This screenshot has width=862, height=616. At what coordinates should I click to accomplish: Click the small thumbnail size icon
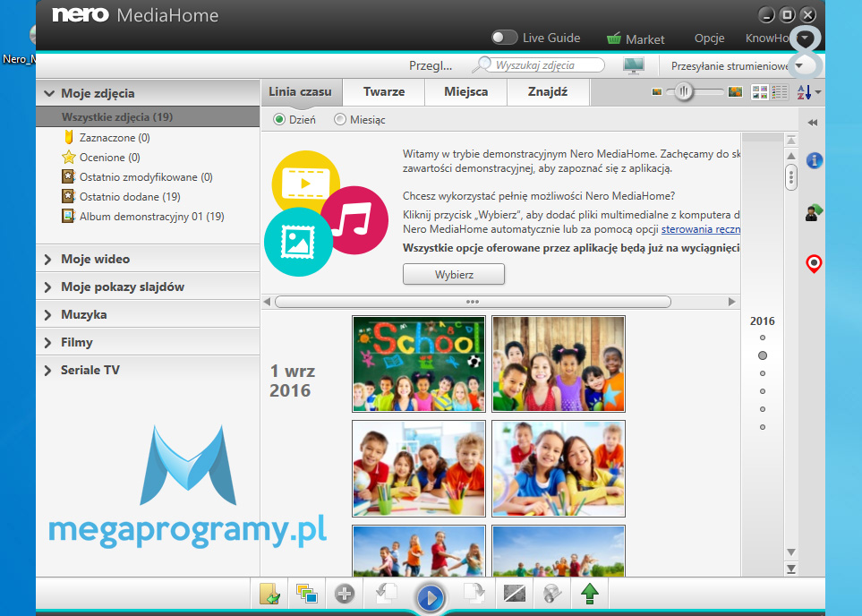pos(656,92)
